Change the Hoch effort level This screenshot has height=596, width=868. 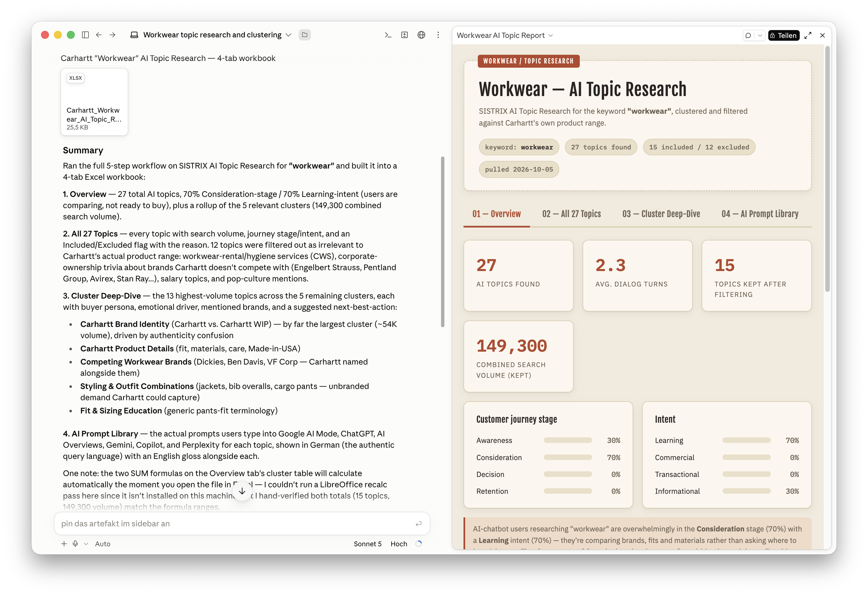(399, 544)
